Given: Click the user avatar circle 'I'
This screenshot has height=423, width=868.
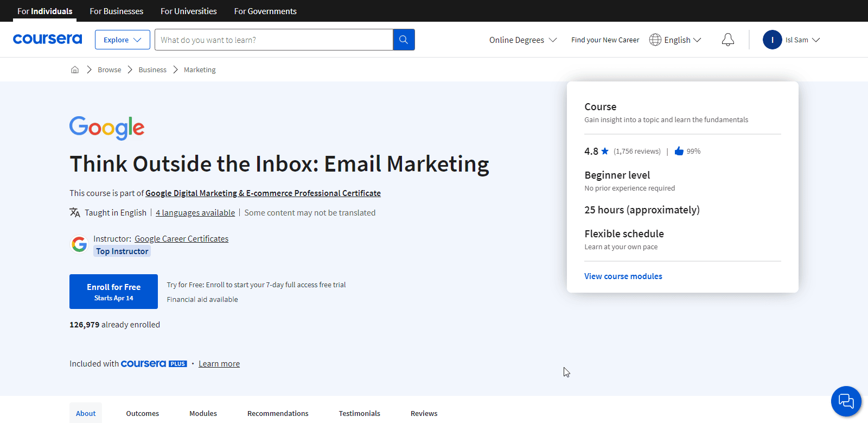Looking at the screenshot, I should (772, 40).
